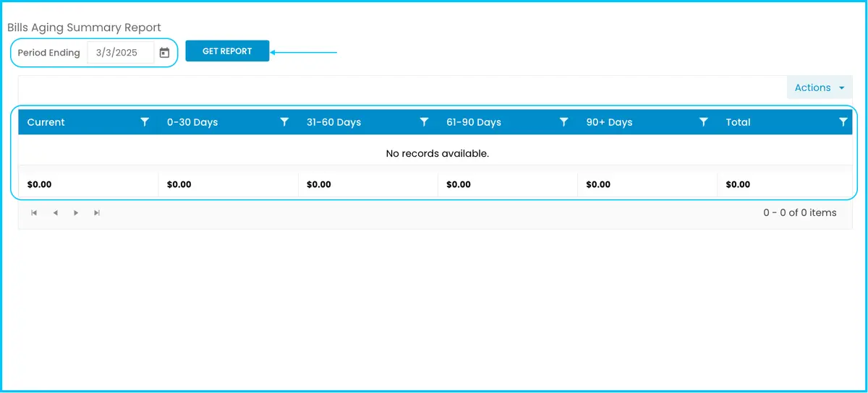Select the 'No records available.' message

[x=438, y=153]
